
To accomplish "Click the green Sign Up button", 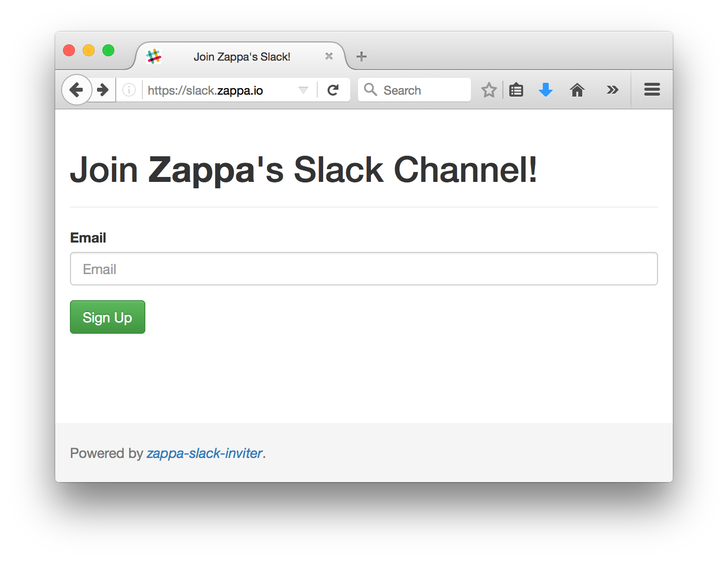I will [107, 317].
